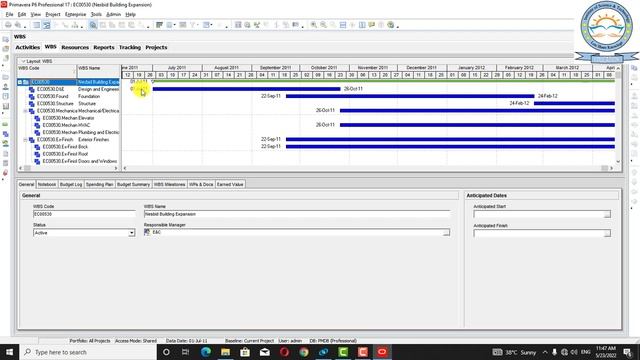
Task: Open the WBS Milestones details tab
Action: click(169, 184)
